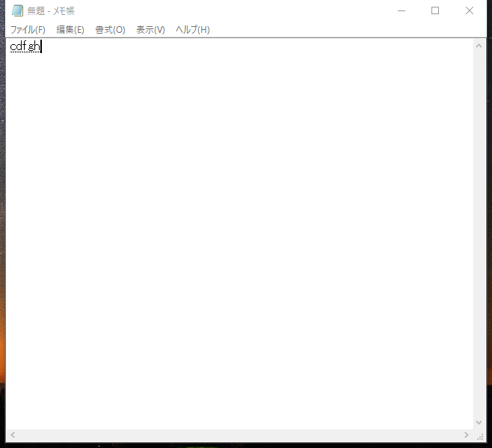Viewport: 492px width, 448px height.
Task: Click the horizontal scrollbar right arrow
Action: coord(467,435)
